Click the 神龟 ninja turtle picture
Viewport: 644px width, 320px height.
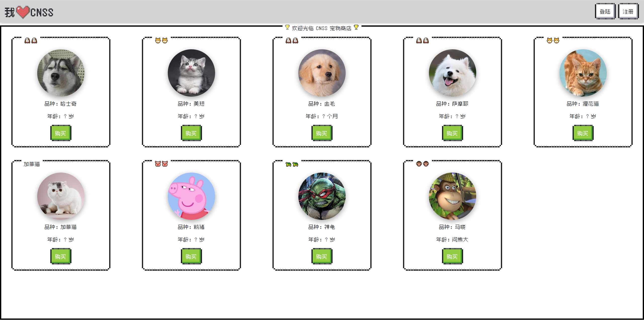coord(322,196)
